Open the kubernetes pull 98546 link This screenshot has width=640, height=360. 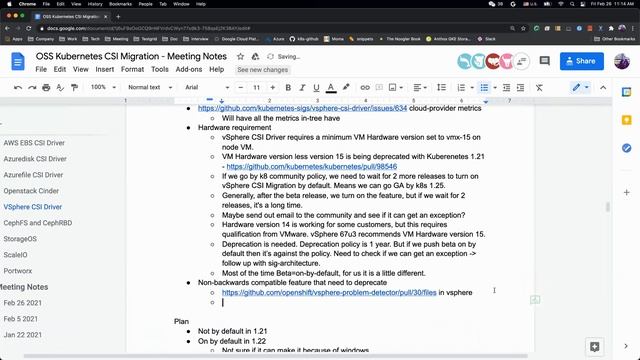[x=312, y=167]
